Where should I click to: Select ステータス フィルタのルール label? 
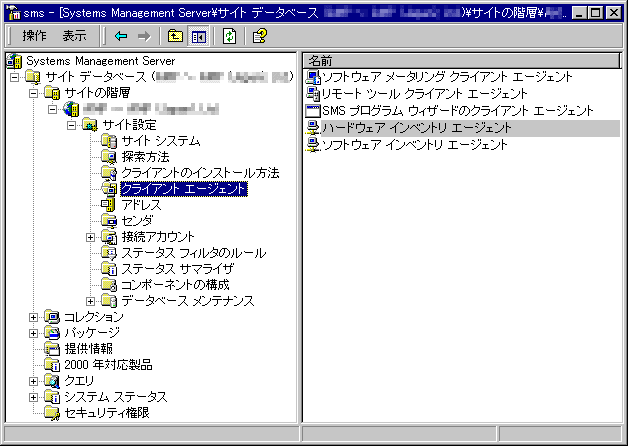tap(194, 253)
